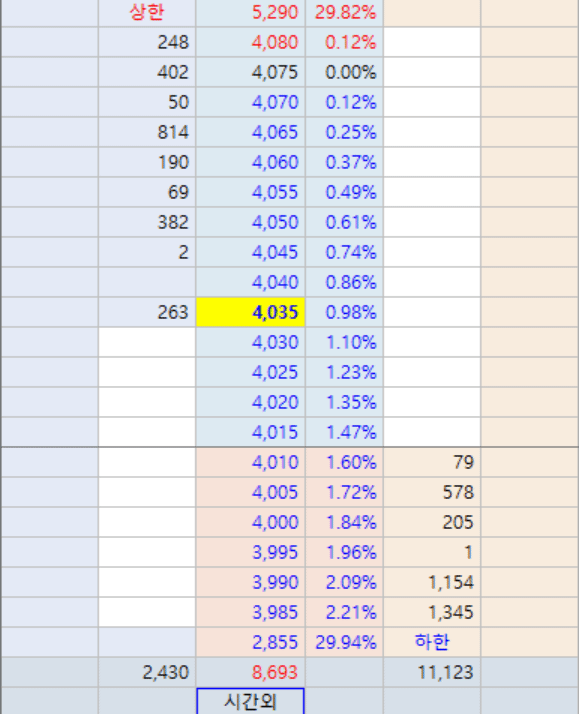Select ask price 4,060
Image resolution: width=579 pixels, height=714 pixels.
275,163
